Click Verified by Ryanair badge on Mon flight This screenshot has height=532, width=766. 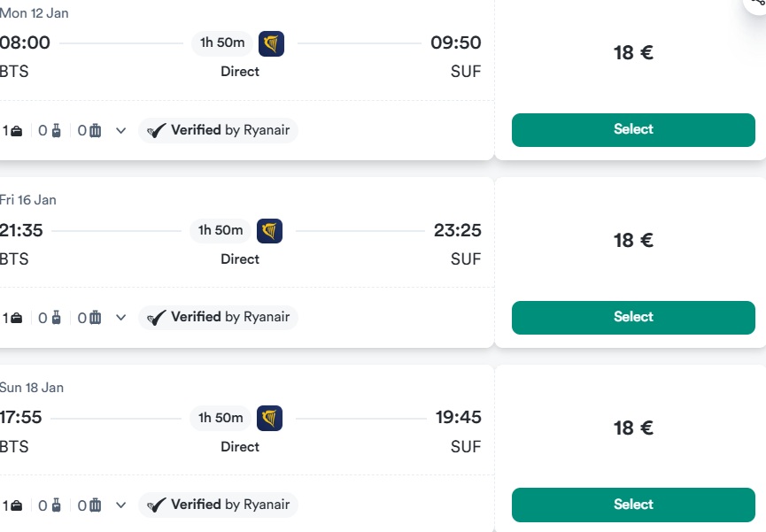(219, 131)
